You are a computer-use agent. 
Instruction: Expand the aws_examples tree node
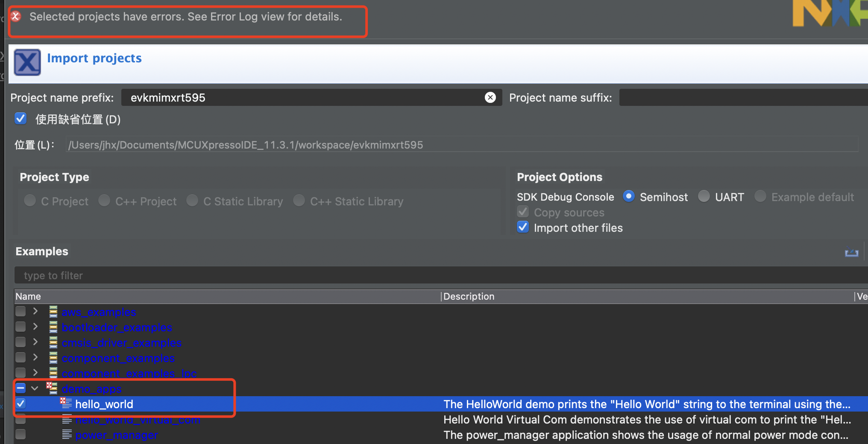click(x=35, y=312)
